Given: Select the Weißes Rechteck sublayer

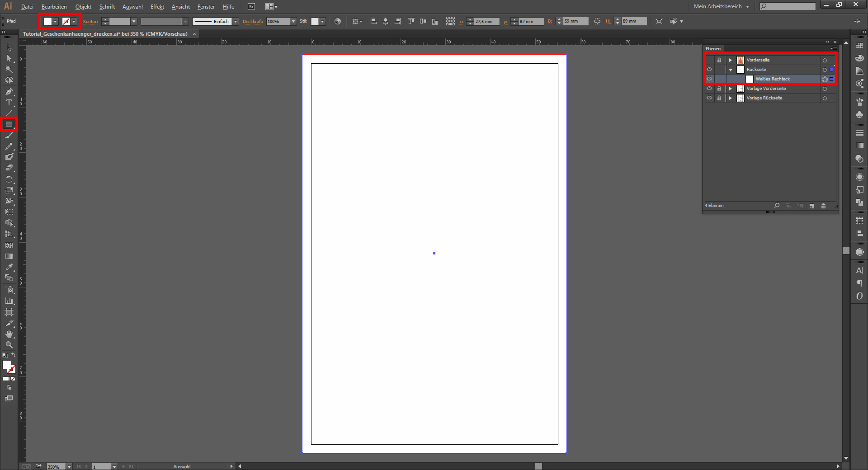Looking at the screenshot, I should [x=773, y=79].
